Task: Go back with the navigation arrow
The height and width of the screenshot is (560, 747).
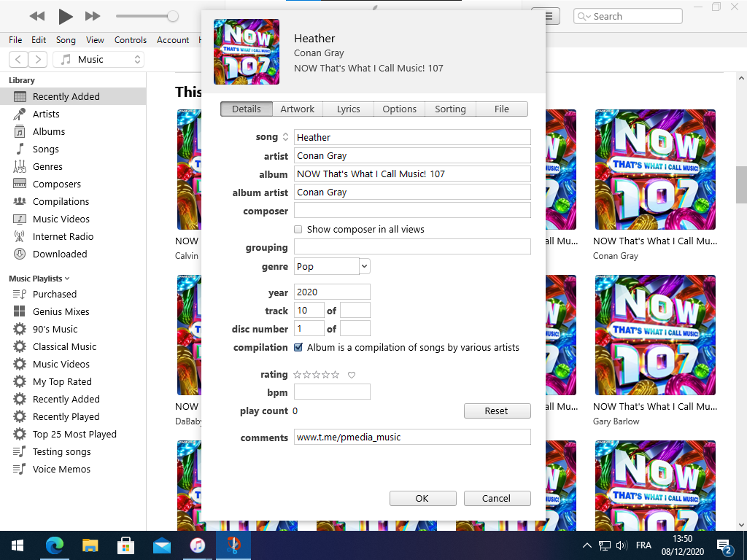Action: tap(18, 60)
